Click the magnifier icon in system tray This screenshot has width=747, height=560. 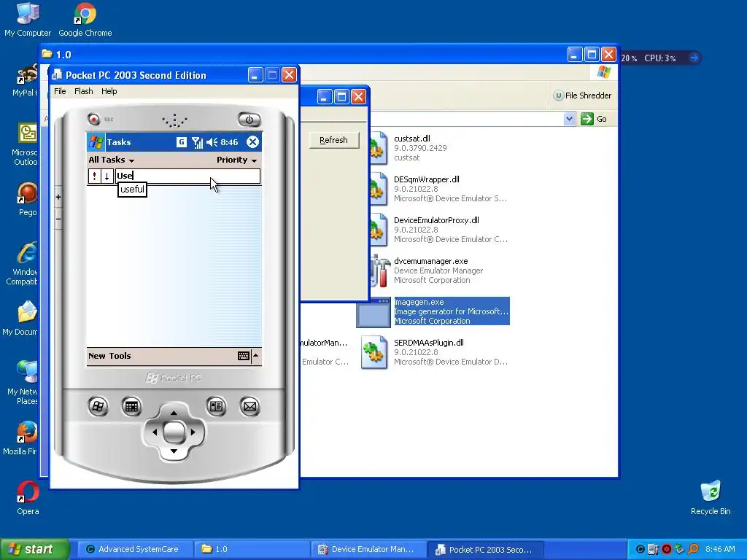coord(693,549)
